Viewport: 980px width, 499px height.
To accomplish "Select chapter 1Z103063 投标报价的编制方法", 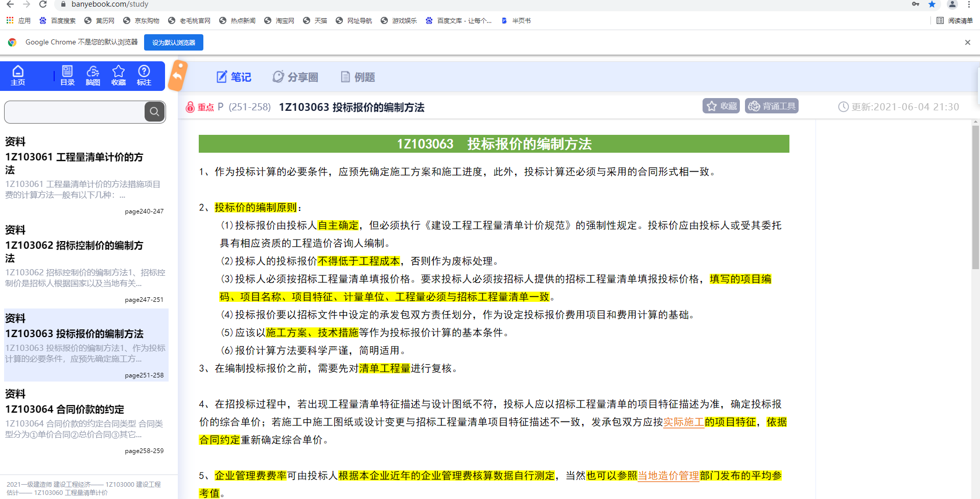I will (x=75, y=334).
